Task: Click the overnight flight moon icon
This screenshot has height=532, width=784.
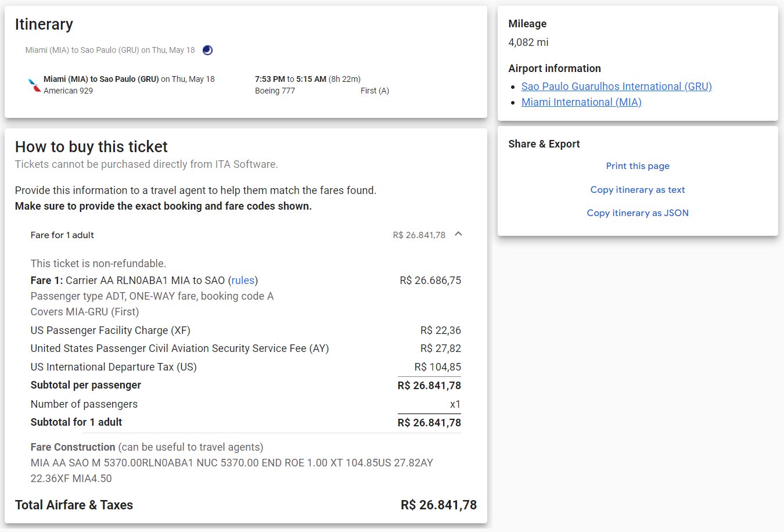Action: [207, 50]
